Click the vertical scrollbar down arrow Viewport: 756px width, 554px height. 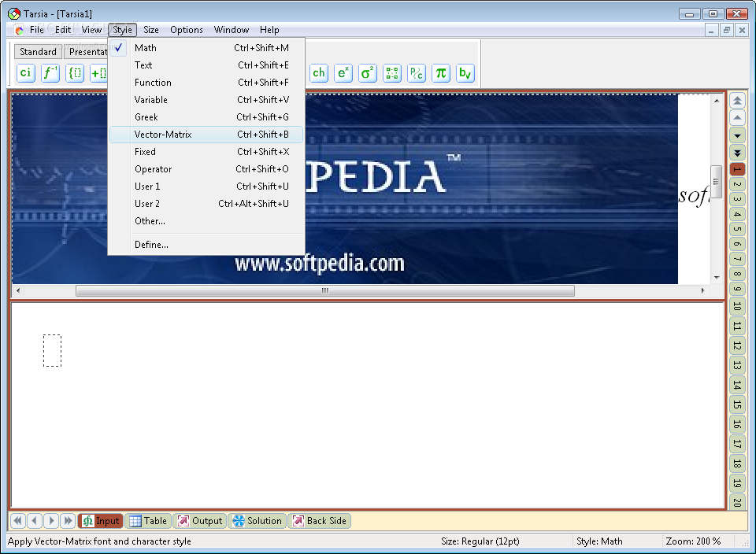click(x=717, y=278)
